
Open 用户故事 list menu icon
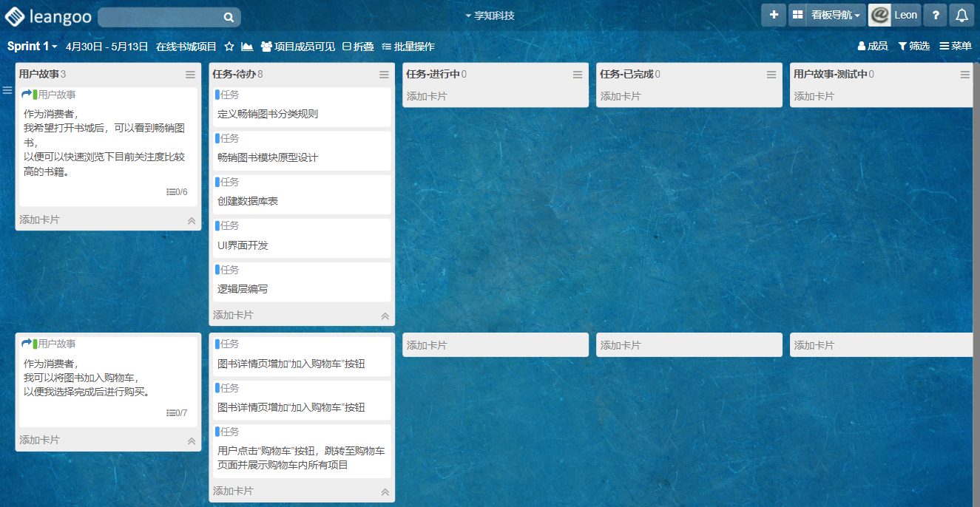(x=190, y=75)
